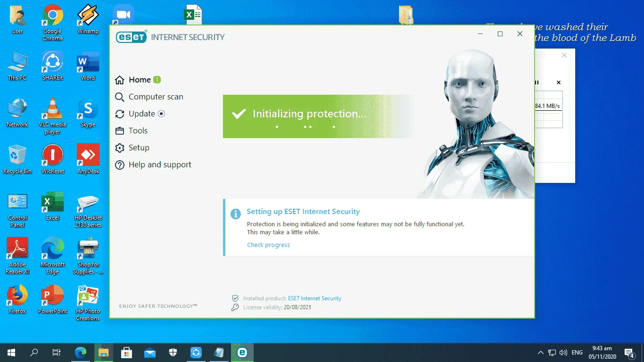This screenshot has width=644, height=362.
Task: Open Microsoft Store from the taskbar
Action: pos(127,352)
